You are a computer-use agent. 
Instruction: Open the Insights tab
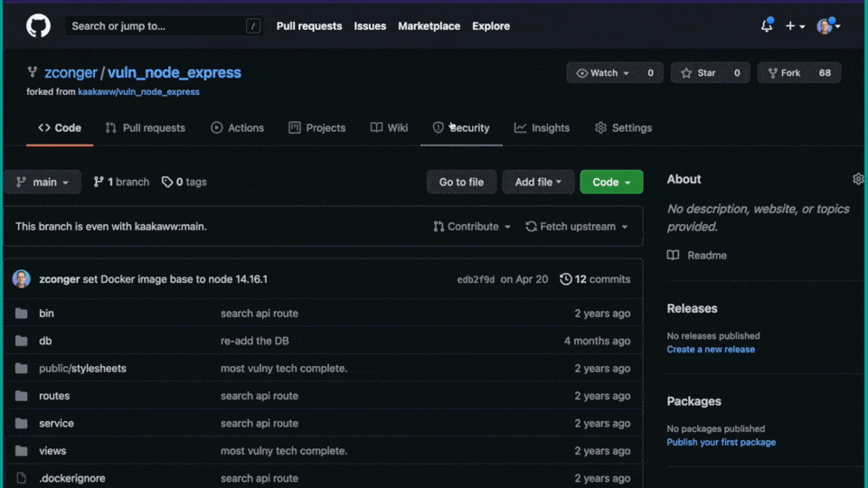pos(542,128)
